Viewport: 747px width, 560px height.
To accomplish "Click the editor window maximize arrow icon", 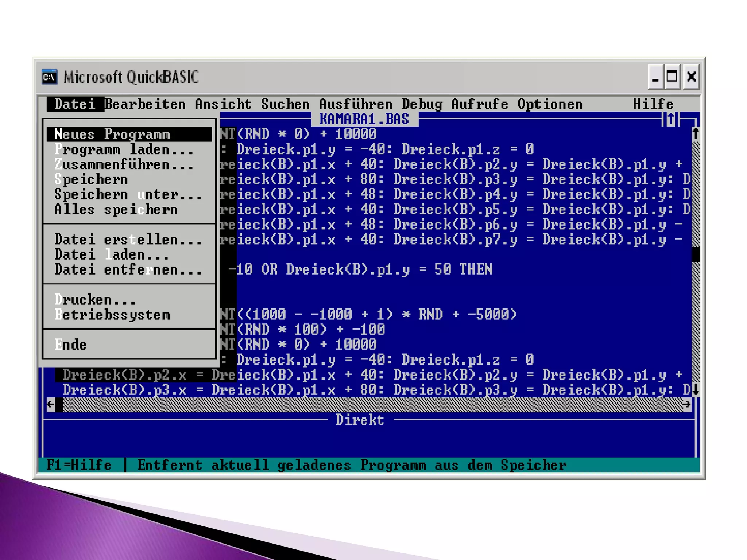I will (670, 119).
